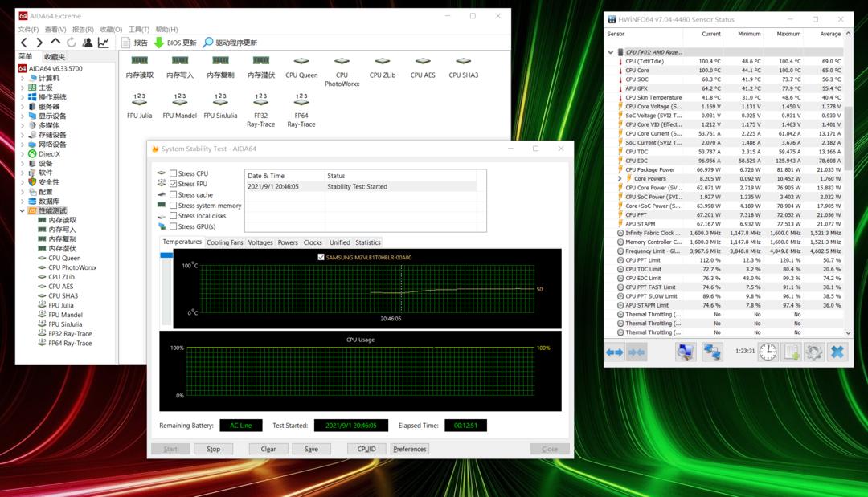The image size is (868, 497).
Task: Expand the 显示设备 tree node
Action: point(23,116)
